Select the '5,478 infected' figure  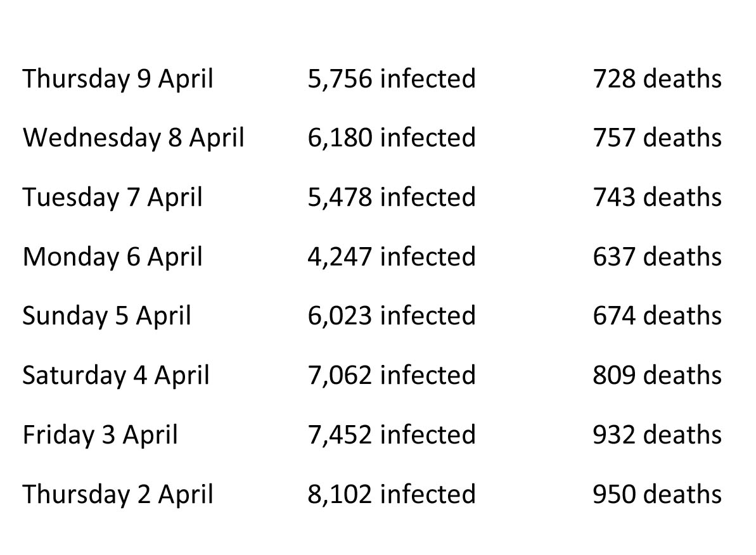pos(392,197)
